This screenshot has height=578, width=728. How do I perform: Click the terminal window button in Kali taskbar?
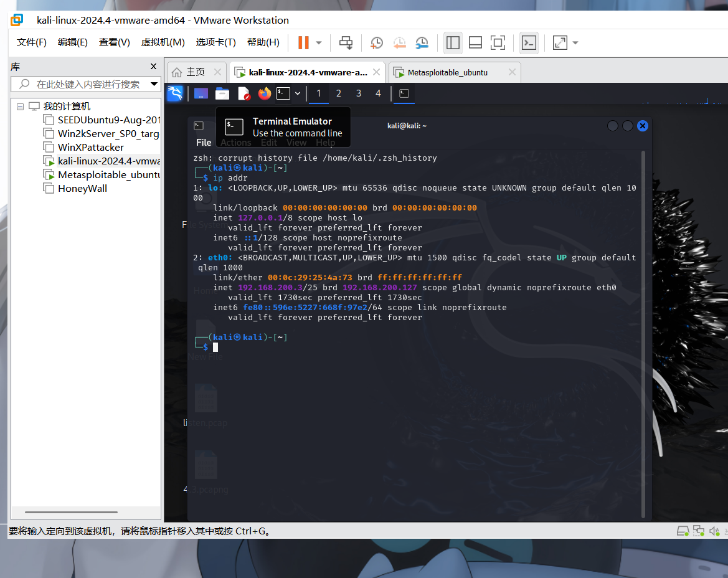(404, 93)
